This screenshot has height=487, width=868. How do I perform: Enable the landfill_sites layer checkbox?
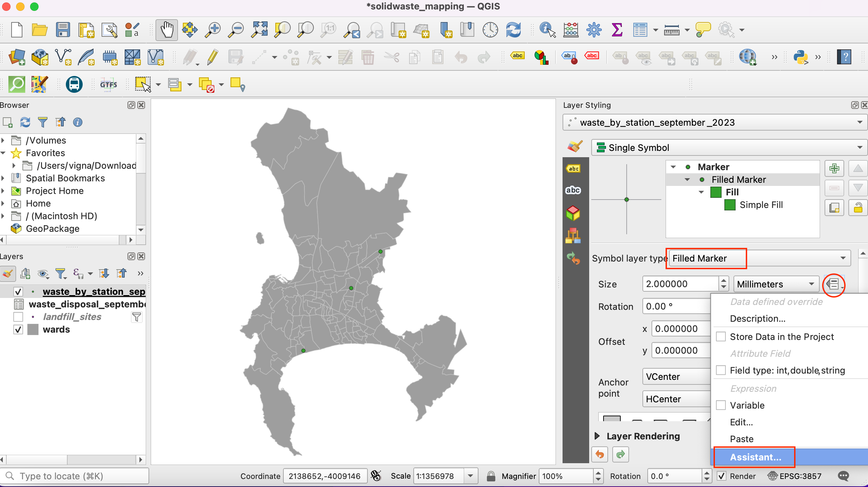[18, 317]
